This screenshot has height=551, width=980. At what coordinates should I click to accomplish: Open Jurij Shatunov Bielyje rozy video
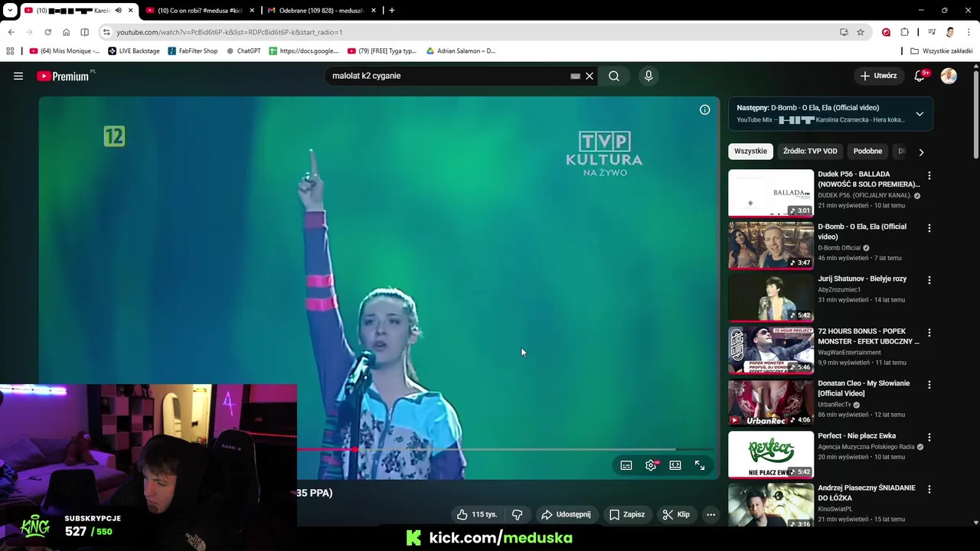coord(771,298)
